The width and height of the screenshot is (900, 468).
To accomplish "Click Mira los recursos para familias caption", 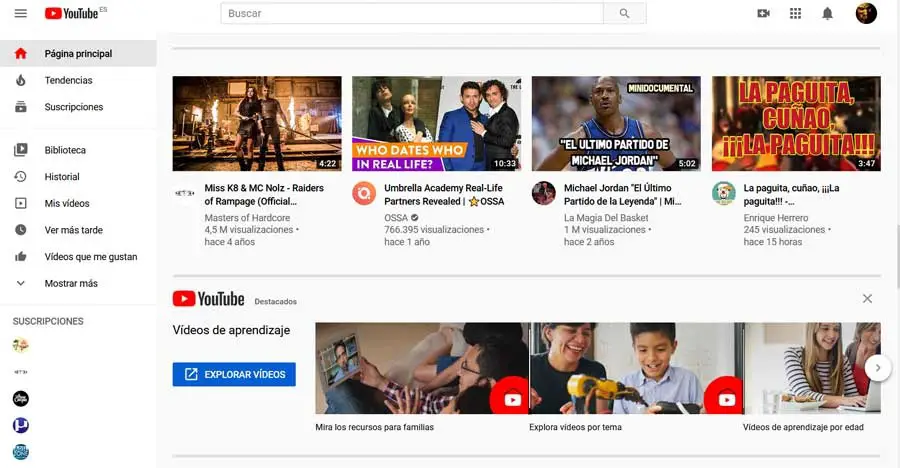I will [x=374, y=427].
